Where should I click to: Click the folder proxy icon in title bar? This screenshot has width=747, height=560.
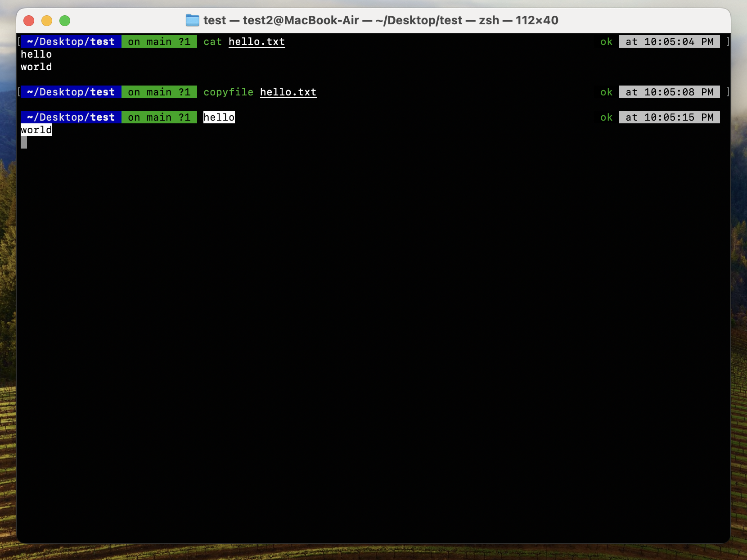193,20
